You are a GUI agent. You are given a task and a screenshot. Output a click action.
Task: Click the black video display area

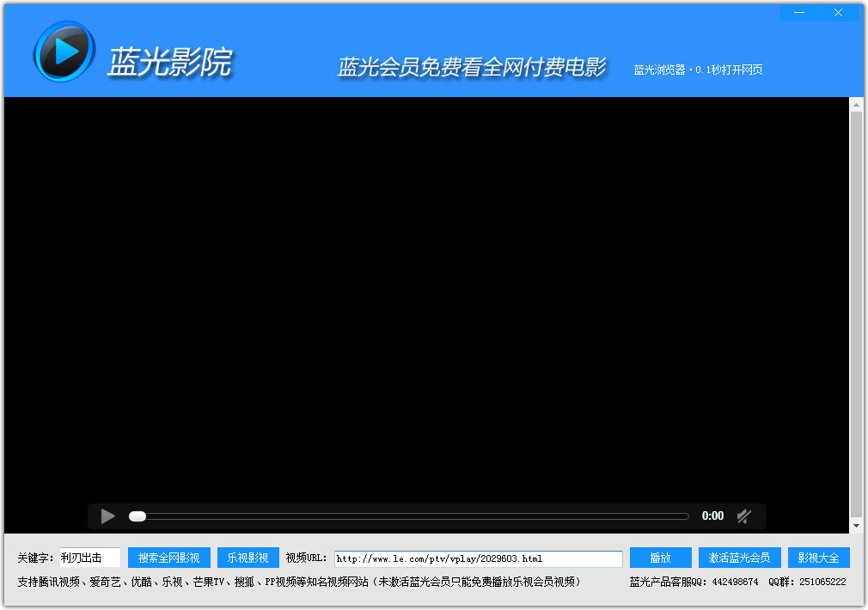[x=426, y=292]
